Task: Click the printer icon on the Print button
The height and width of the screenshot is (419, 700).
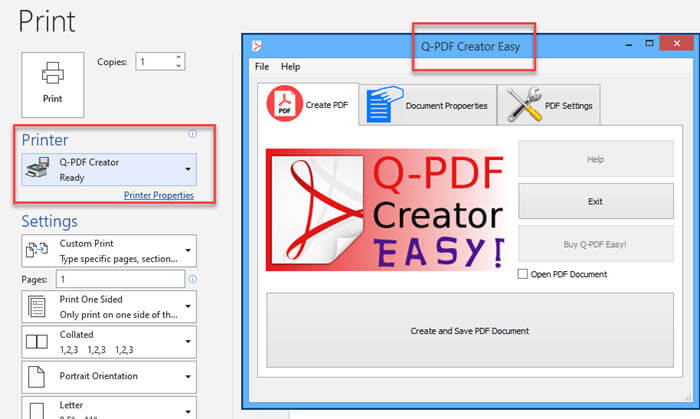Action: pyautogui.click(x=52, y=74)
